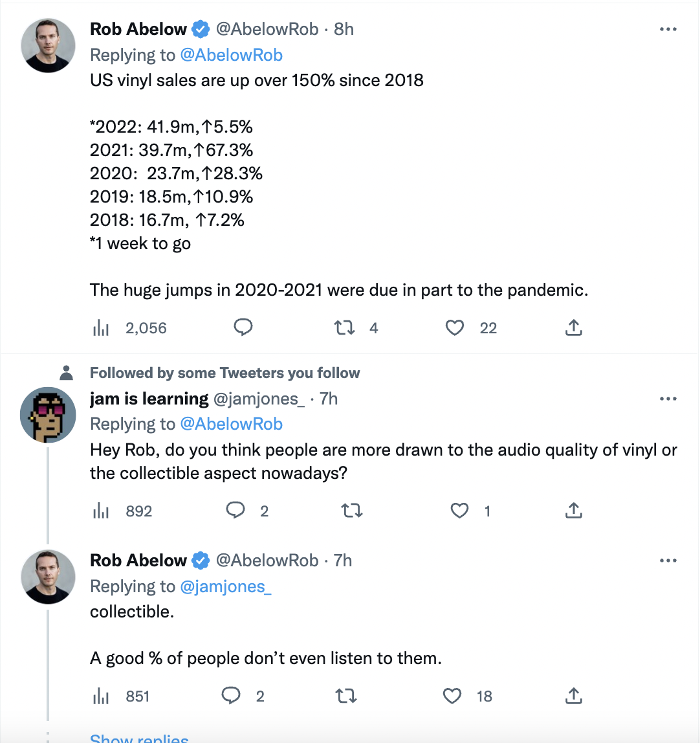Open the more options menu on the top tweet
Screen dimensions: 700x743
pyautogui.click(x=668, y=28)
